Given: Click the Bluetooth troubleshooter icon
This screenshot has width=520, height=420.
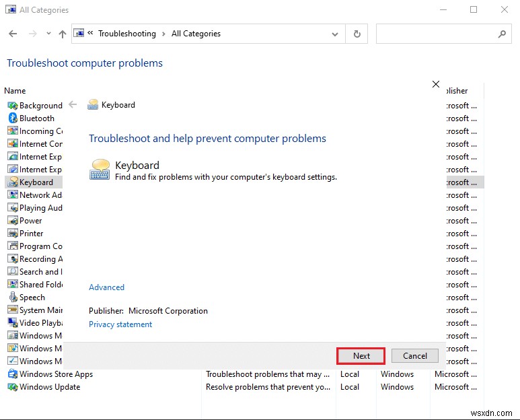Looking at the screenshot, I should tap(13, 118).
